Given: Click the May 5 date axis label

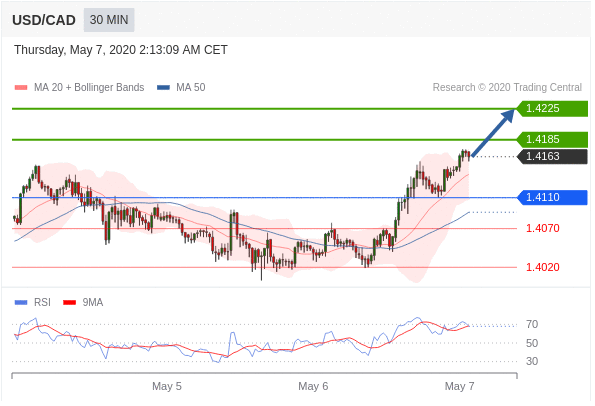Looking at the screenshot, I should pyautogui.click(x=167, y=386).
